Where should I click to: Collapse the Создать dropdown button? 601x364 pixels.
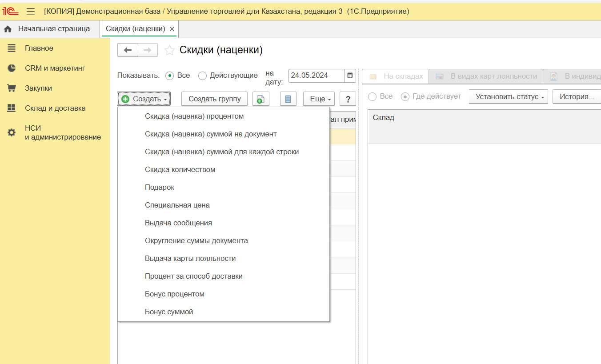[144, 99]
